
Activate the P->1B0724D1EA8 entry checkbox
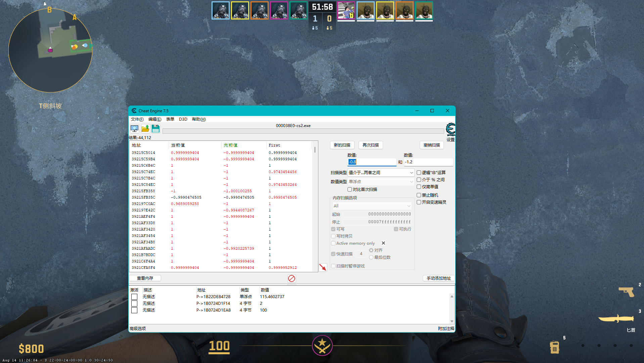tap(134, 310)
